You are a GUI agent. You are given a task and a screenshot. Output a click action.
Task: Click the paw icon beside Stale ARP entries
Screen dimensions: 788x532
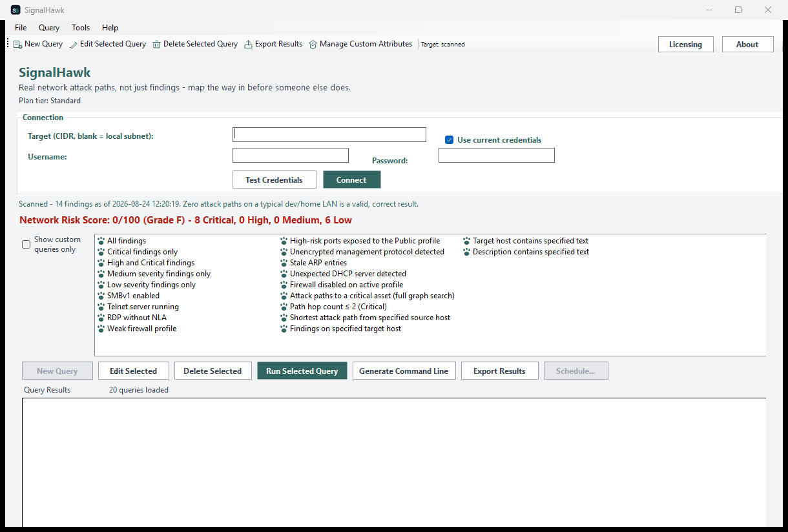(x=284, y=263)
